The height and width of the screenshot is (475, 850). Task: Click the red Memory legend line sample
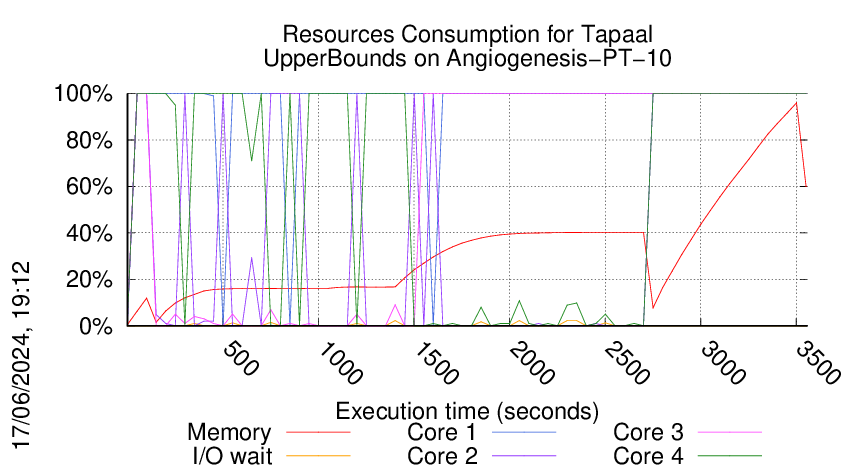[x=318, y=433]
